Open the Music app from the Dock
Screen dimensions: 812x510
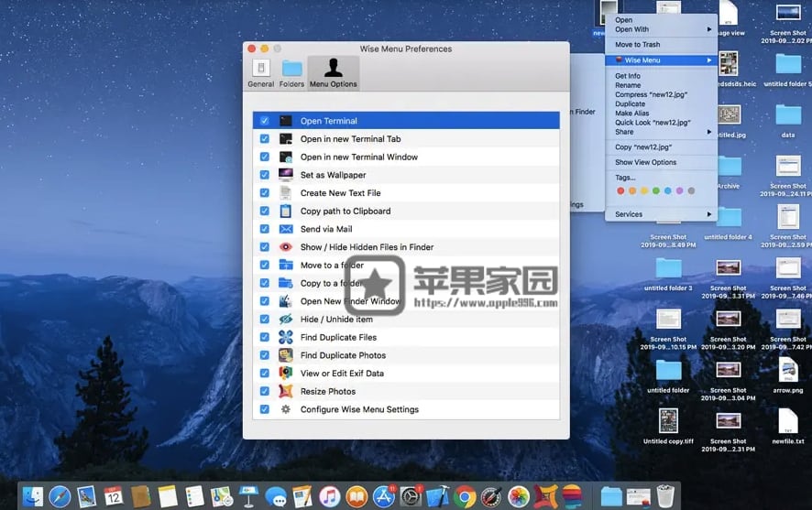pos(329,497)
